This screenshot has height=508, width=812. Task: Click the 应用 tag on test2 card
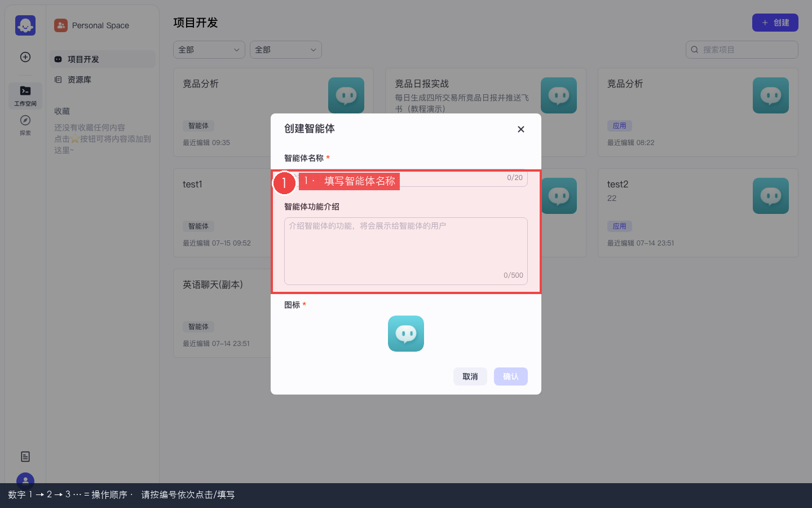(x=620, y=226)
